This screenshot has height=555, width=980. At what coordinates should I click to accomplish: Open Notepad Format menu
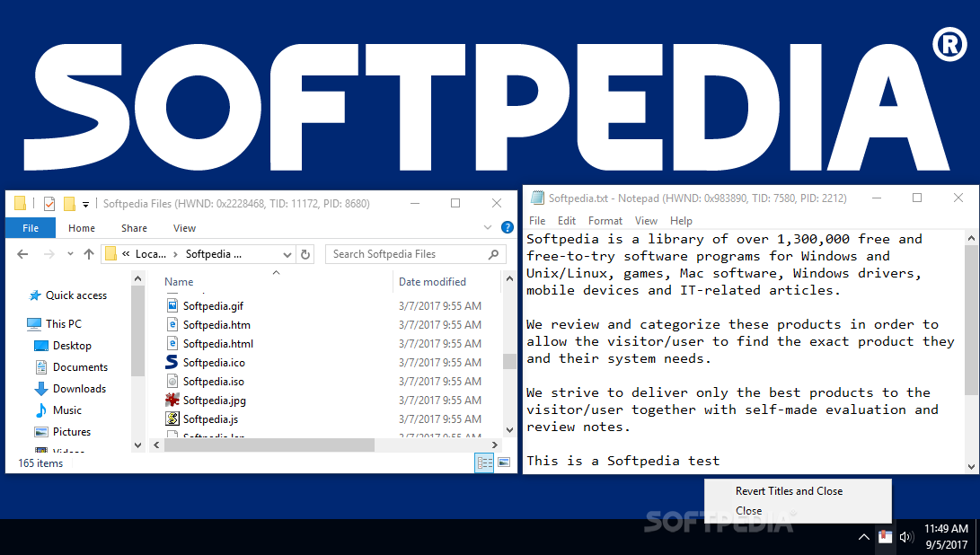(x=605, y=221)
